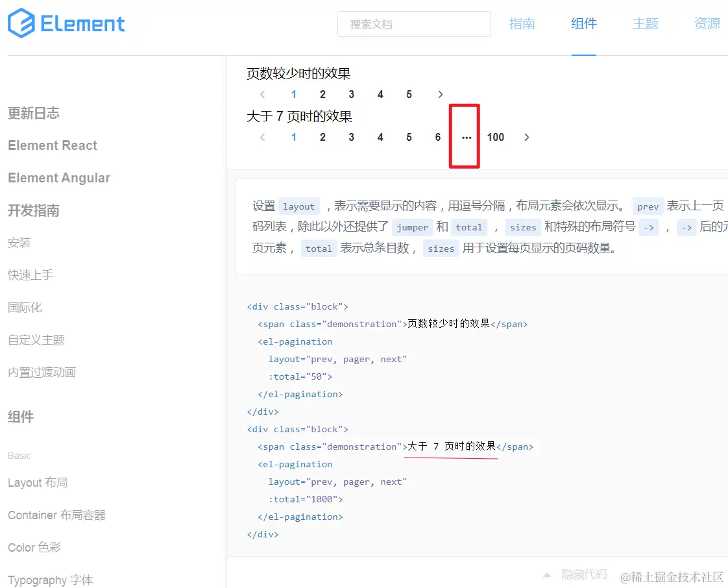Click next arrow after page 5

pyautogui.click(x=440, y=94)
